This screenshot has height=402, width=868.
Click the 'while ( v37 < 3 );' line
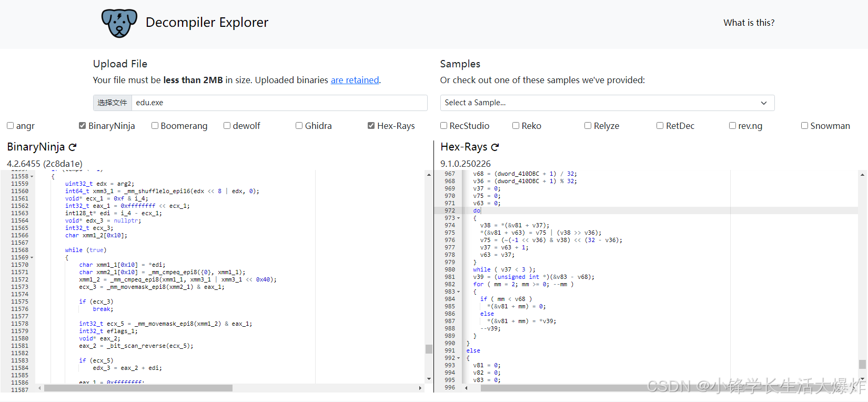point(504,269)
